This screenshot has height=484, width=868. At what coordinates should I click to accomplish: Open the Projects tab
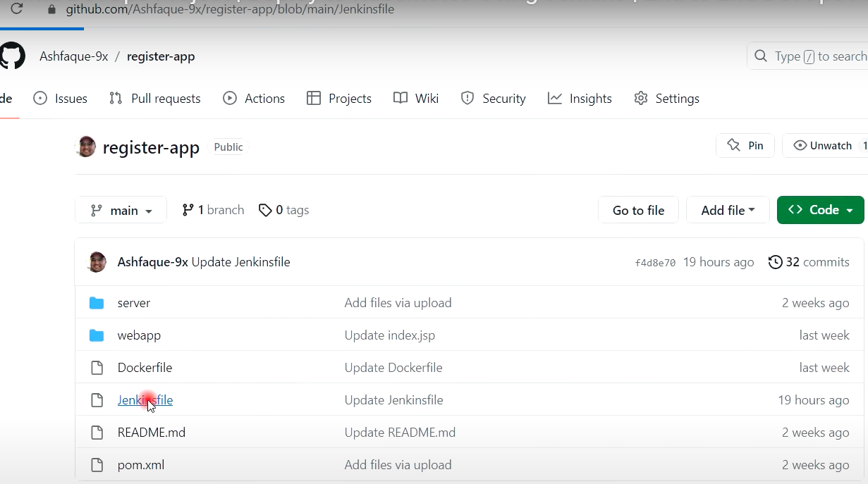(x=339, y=99)
